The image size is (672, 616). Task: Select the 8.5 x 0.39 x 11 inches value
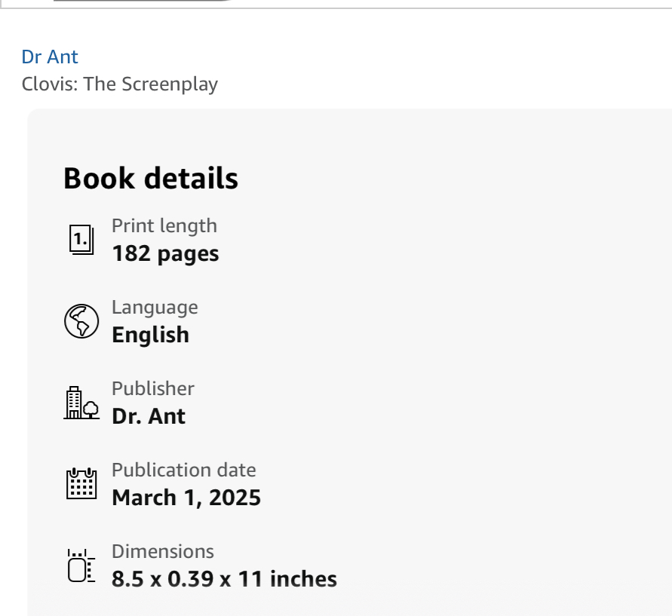point(224,579)
